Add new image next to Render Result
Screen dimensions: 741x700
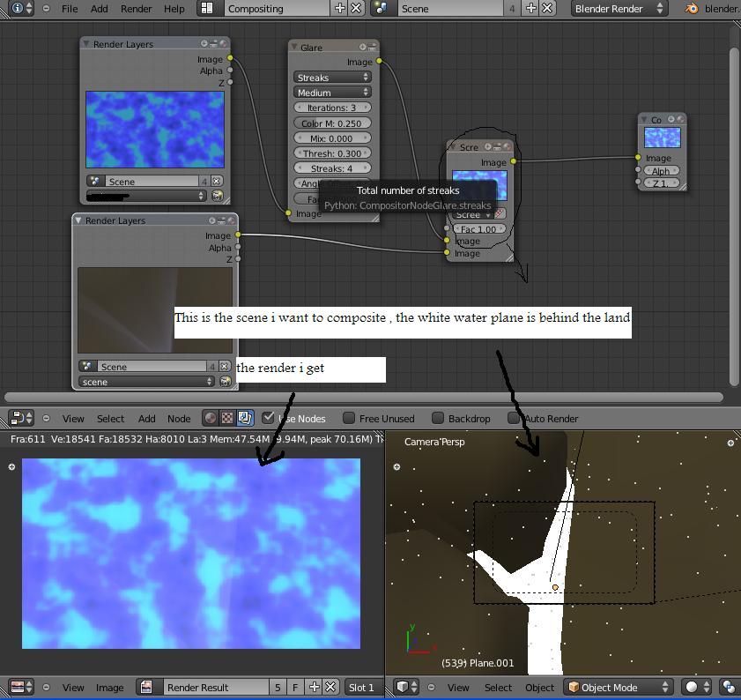[315, 687]
